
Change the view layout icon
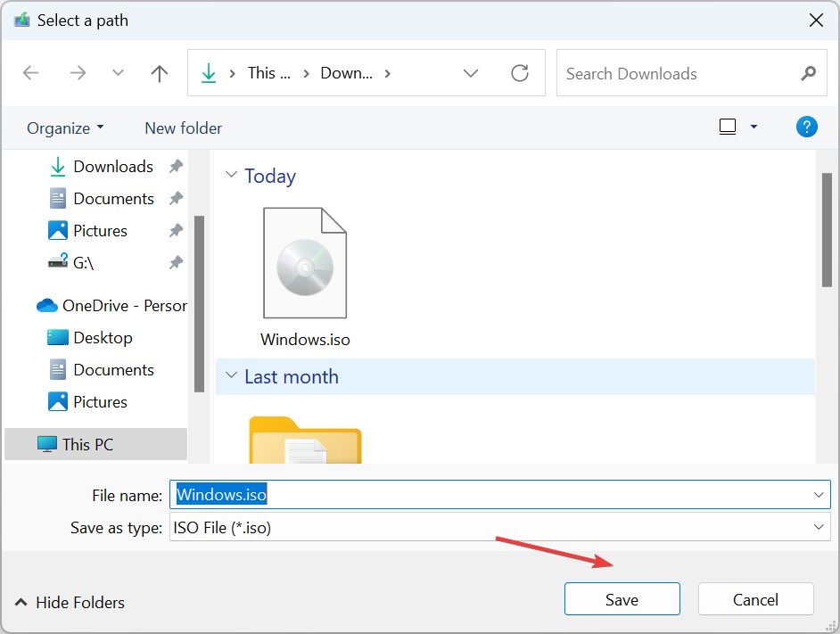click(x=728, y=127)
